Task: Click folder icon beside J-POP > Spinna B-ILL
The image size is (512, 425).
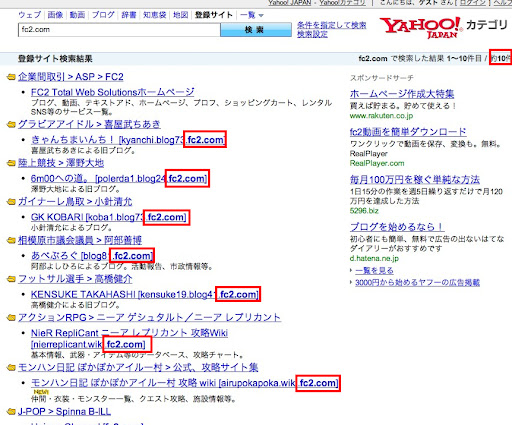Action: 11,412
